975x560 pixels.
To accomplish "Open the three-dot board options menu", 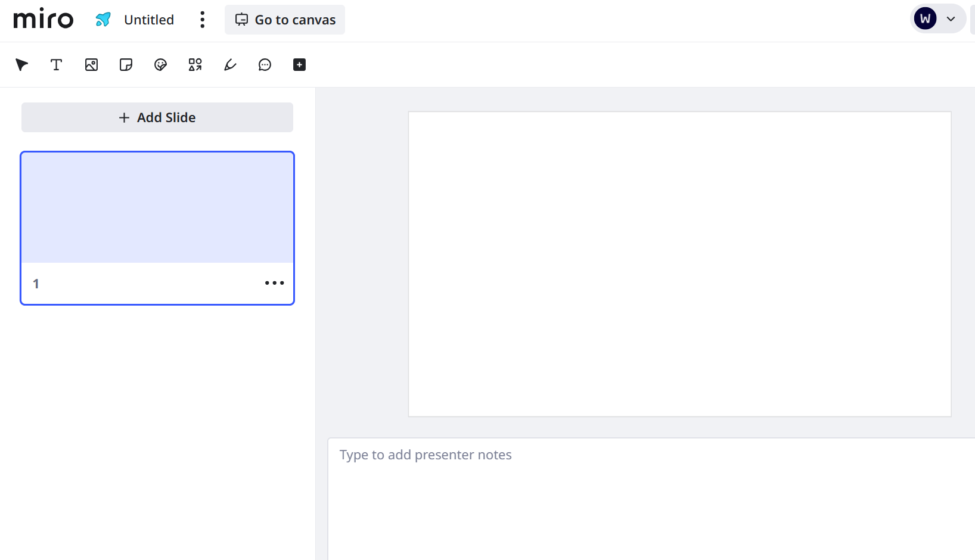I will pyautogui.click(x=202, y=20).
